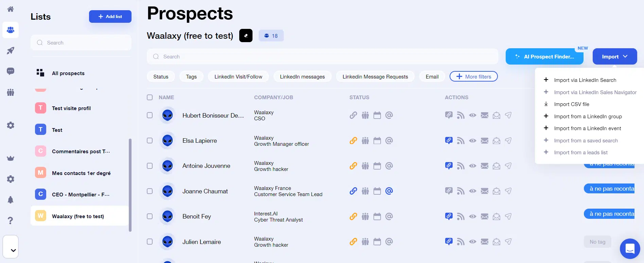Click the notifications bell icon in sidebar
644x263 pixels.
[x=11, y=200]
